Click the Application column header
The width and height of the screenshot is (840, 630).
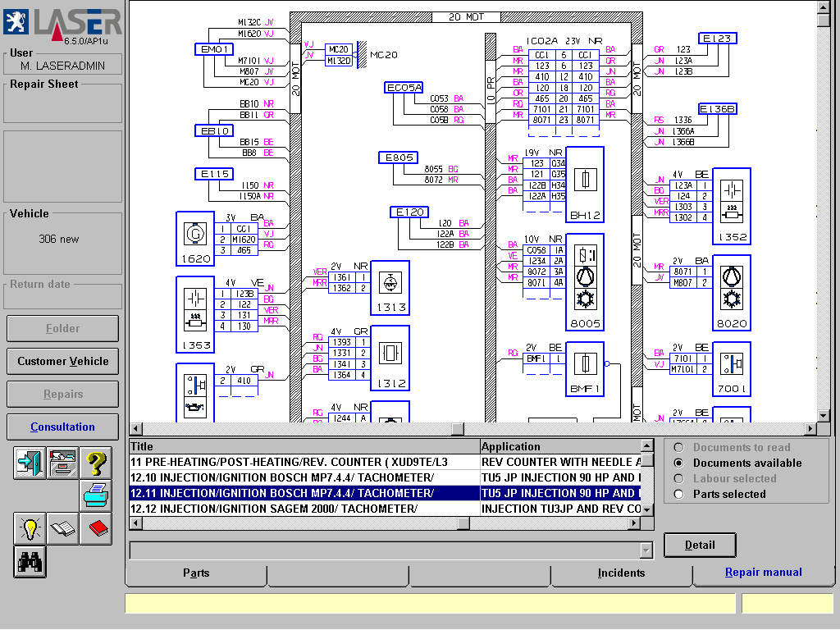pos(560,446)
